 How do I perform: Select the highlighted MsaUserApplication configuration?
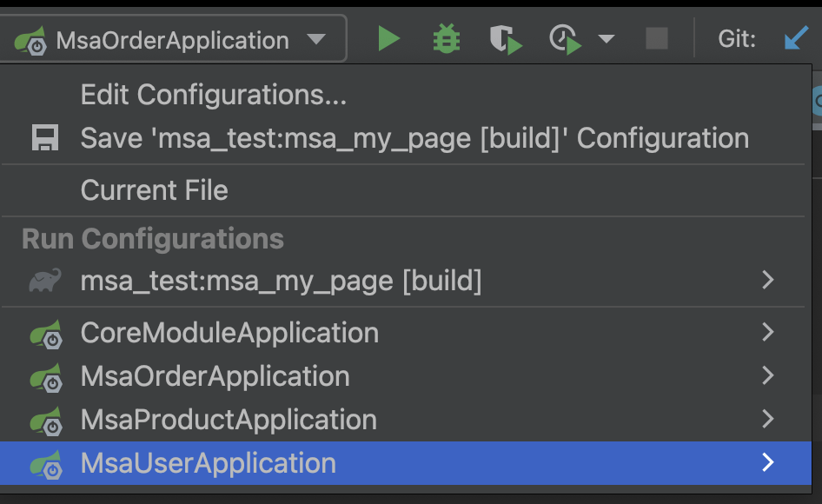tap(406, 463)
